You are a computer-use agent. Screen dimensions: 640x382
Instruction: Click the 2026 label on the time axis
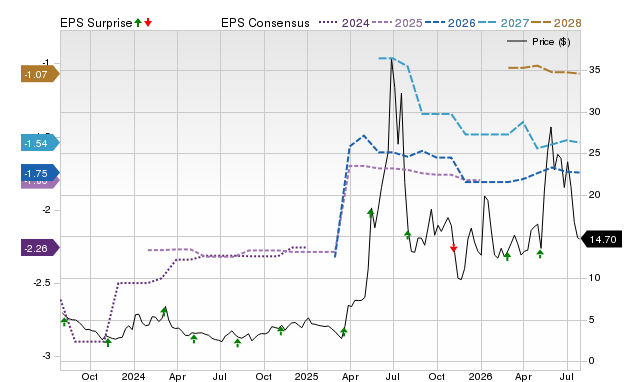click(481, 376)
